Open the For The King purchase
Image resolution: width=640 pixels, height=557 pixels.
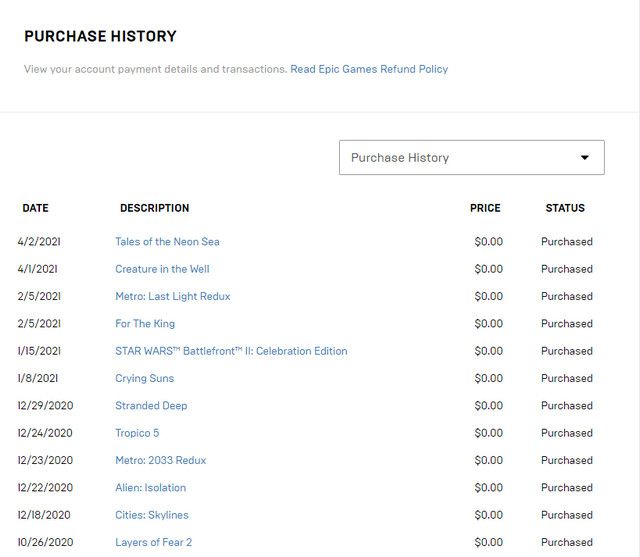(x=145, y=324)
